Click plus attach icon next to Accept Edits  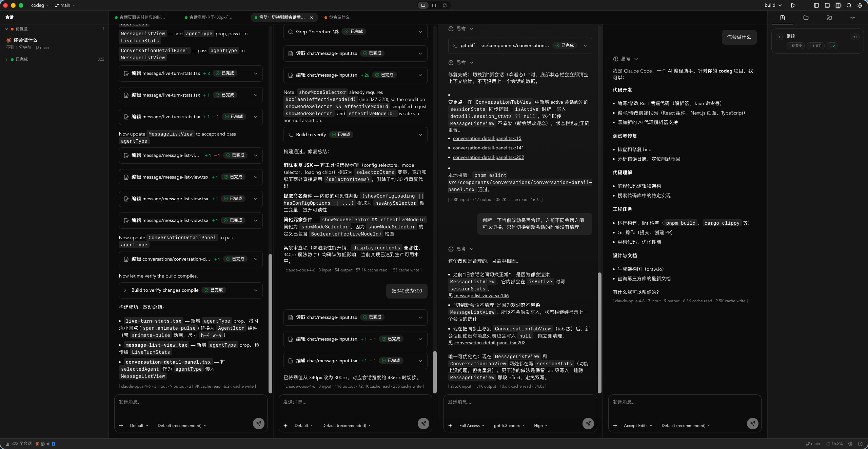(x=615, y=426)
